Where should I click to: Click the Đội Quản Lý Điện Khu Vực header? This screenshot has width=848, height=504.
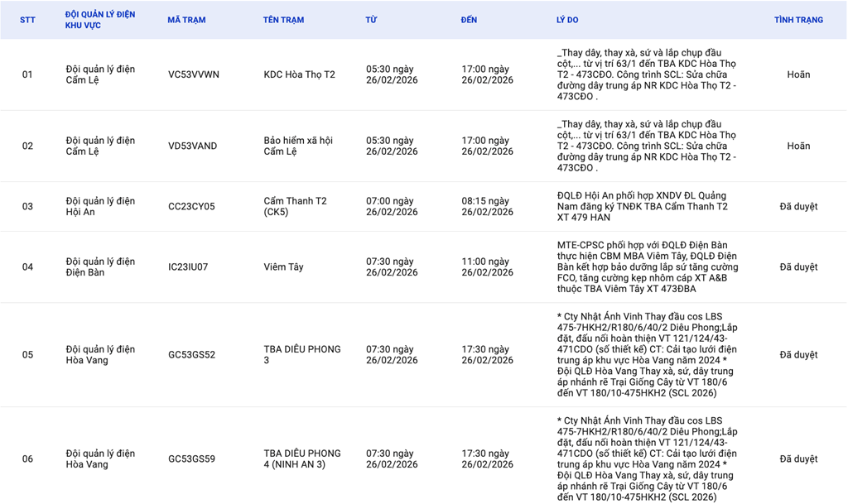[x=100, y=20]
